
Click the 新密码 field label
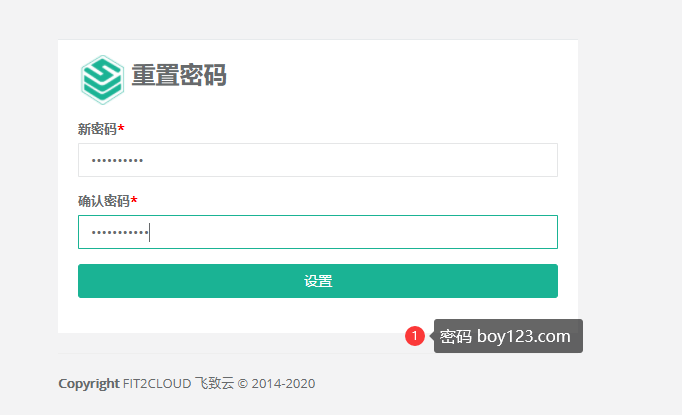(97, 129)
